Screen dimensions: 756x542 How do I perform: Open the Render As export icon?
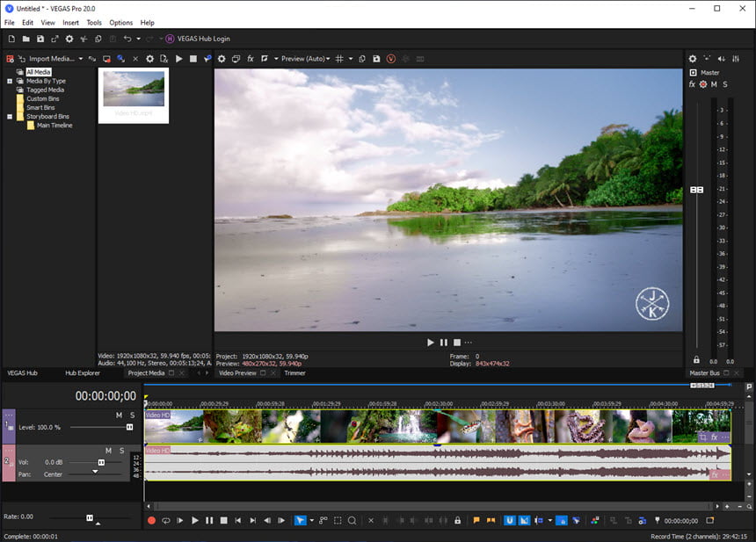click(x=55, y=39)
